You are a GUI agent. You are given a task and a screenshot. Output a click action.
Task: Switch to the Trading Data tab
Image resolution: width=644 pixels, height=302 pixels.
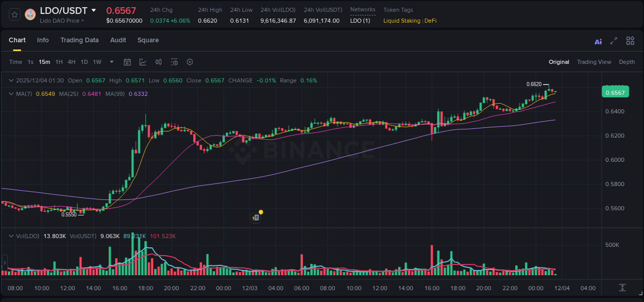coord(79,40)
